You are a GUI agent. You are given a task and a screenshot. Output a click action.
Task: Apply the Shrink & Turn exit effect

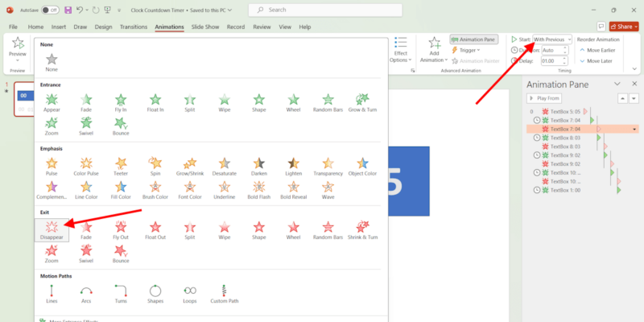(362, 230)
